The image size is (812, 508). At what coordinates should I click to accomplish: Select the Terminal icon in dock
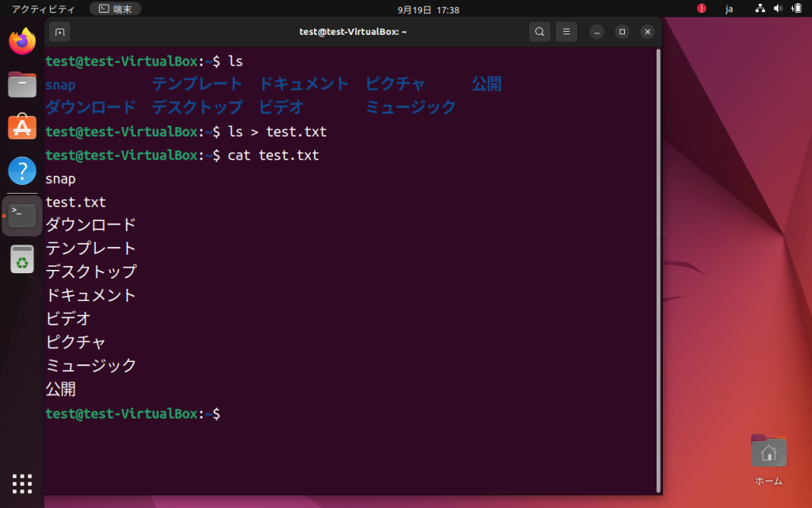coord(22,216)
